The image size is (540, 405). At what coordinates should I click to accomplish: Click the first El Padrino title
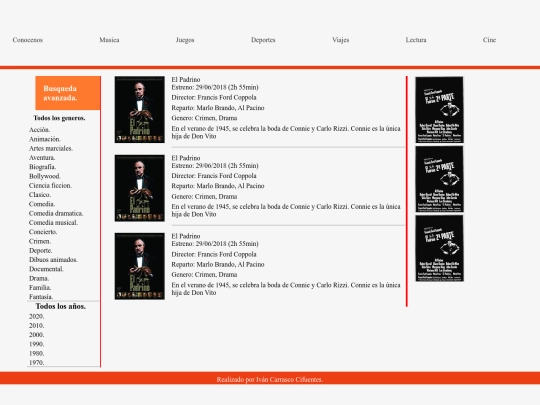(x=186, y=80)
